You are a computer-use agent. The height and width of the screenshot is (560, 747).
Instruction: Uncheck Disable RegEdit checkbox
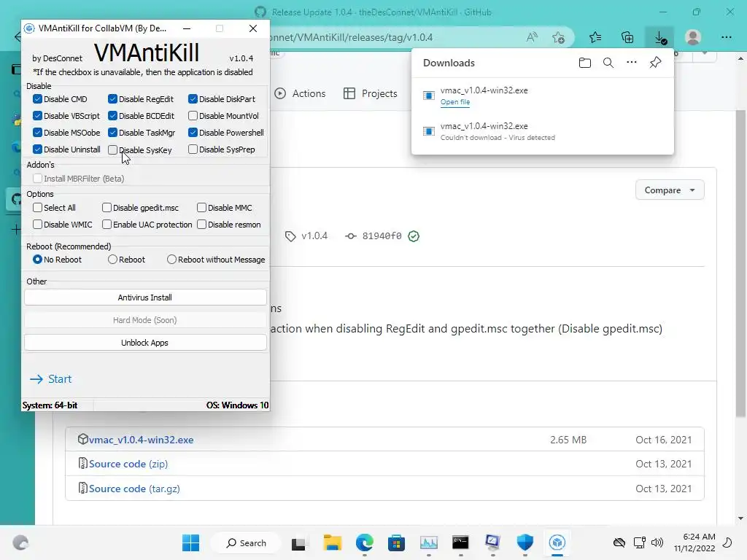coord(112,99)
